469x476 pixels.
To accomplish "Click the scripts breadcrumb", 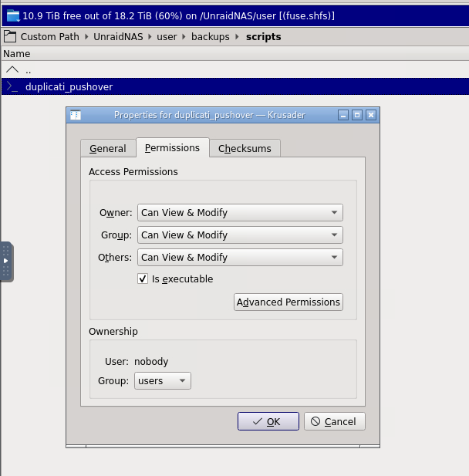I will tap(264, 37).
